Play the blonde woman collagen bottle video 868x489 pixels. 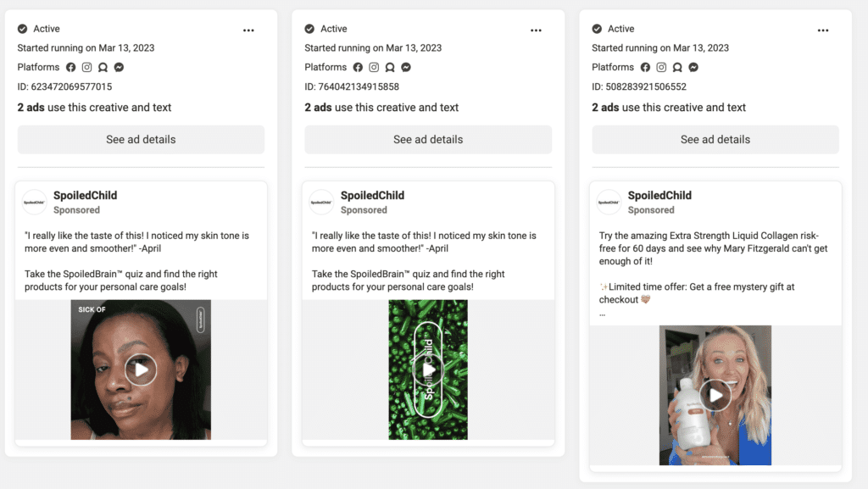pyautogui.click(x=715, y=395)
